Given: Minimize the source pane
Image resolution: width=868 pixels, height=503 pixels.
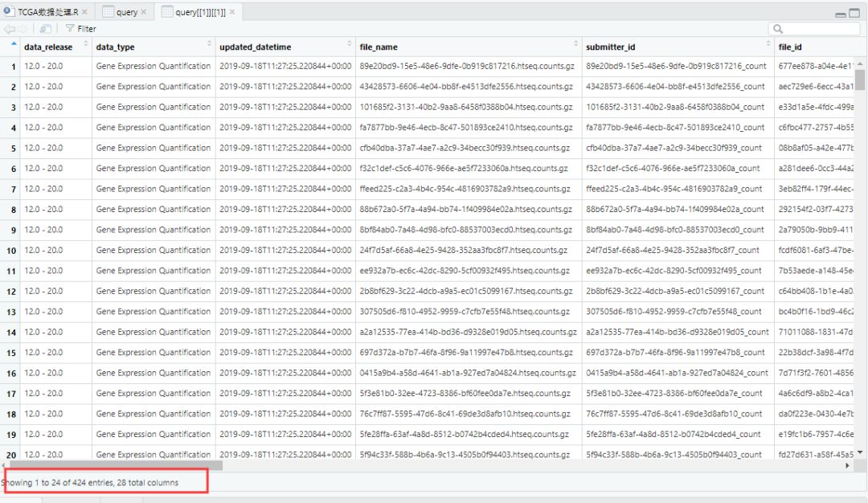Looking at the screenshot, I should pyautogui.click(x=841, y=14).
